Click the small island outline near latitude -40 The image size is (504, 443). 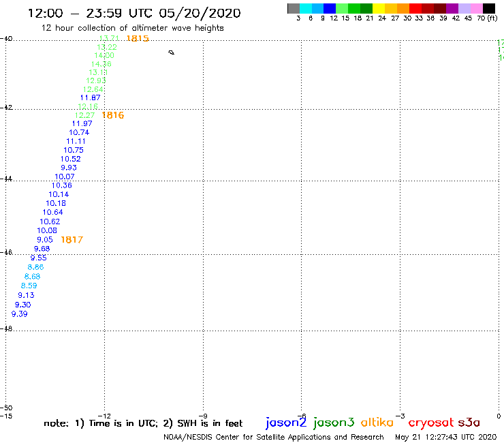pyautogui.click(x=172, y=52)
